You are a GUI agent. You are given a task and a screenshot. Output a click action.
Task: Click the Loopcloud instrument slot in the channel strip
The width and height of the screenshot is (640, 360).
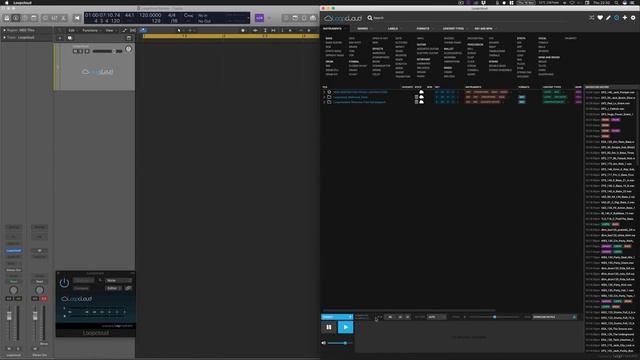13,251
